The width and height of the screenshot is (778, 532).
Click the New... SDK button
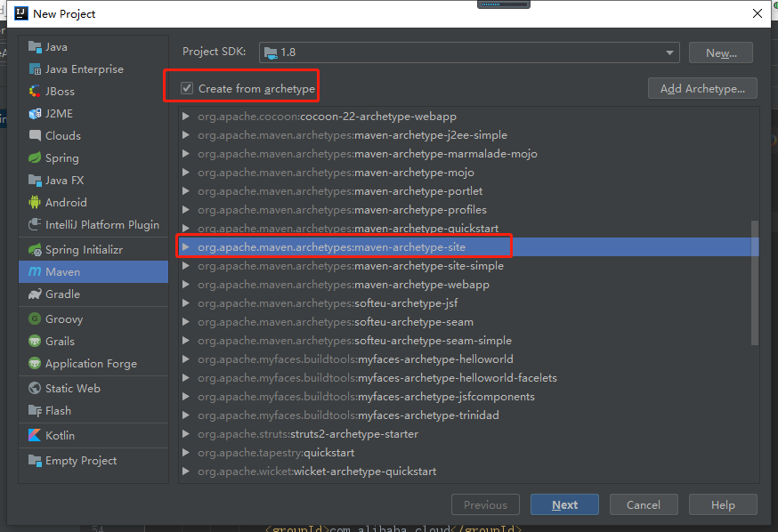point(721,53)
